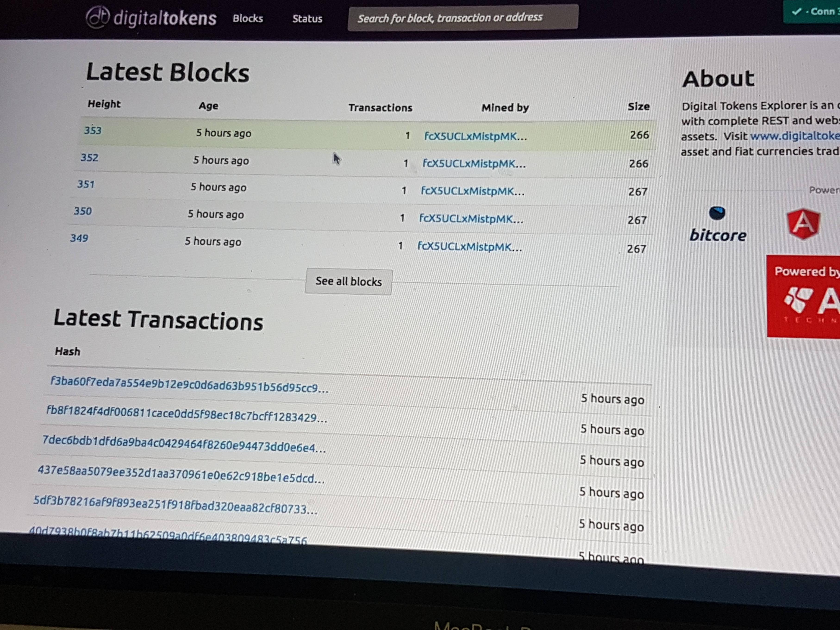840x630 pixels.
Task: Open block height 352
Action: coord(89,158)
